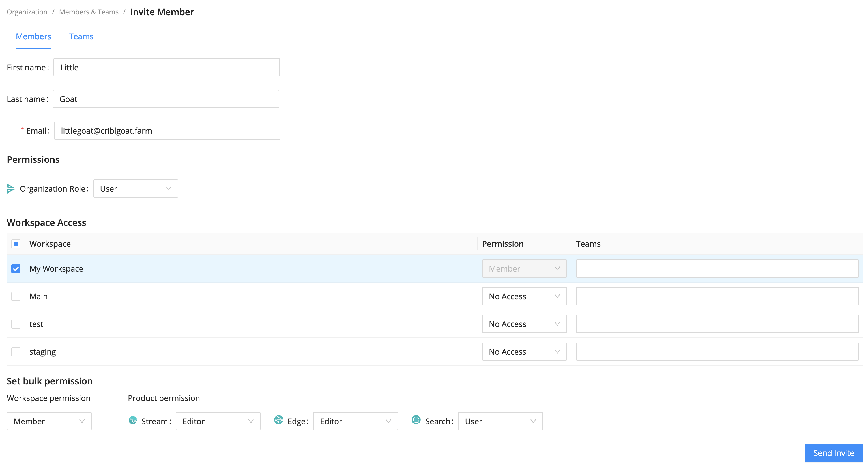Switch to the Teams tab
Image resolution: width=868 pixels, height=468 pixels.
tap(81, 36)
